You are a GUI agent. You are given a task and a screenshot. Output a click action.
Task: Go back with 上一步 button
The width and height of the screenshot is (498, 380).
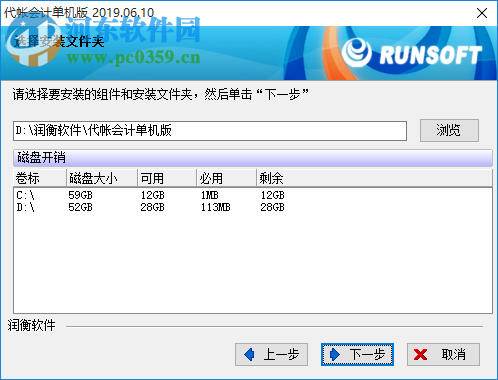pos(271,354)
